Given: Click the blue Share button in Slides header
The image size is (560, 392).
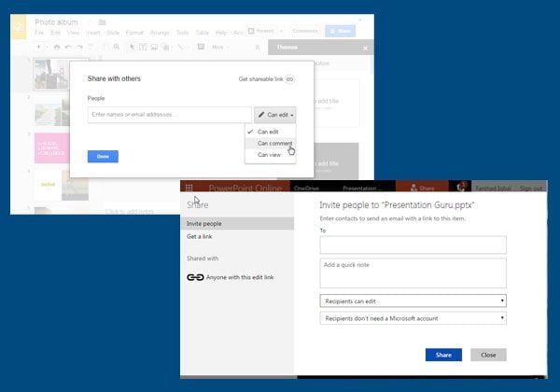Looking at the screenshot, I should click(x=340, y=31).
